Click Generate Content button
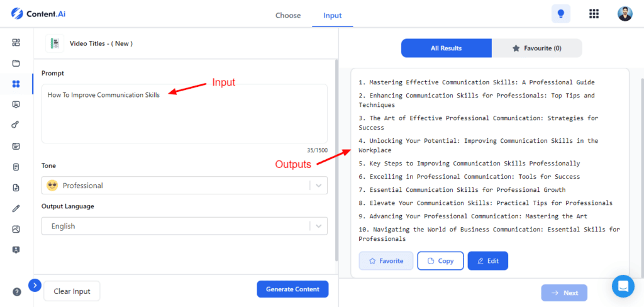The width and height of the screenshot is (644, 307). click(x=292, y=289)
